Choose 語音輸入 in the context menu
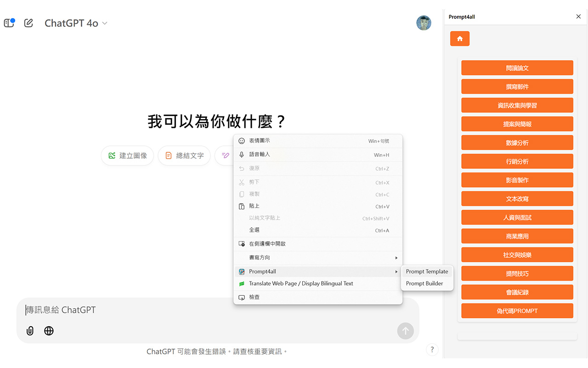This screenshot has height=368, width=588. [x=318, y=155]
